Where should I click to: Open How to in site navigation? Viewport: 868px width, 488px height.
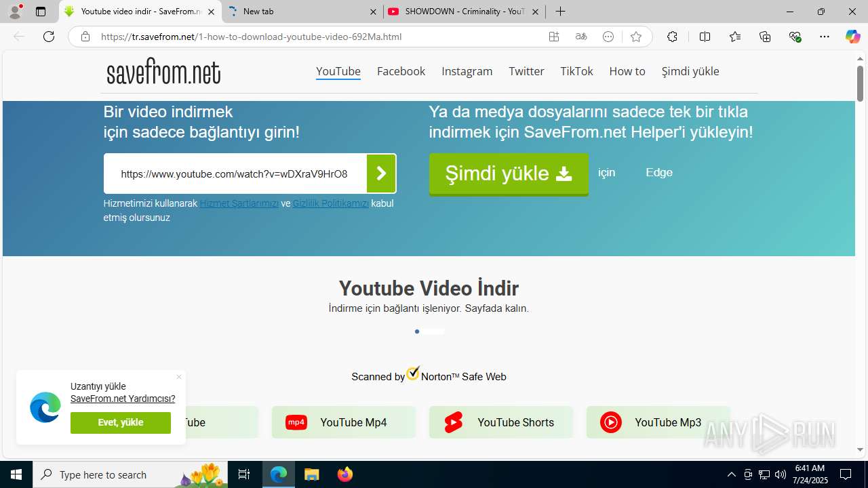[x=627, y=71]
